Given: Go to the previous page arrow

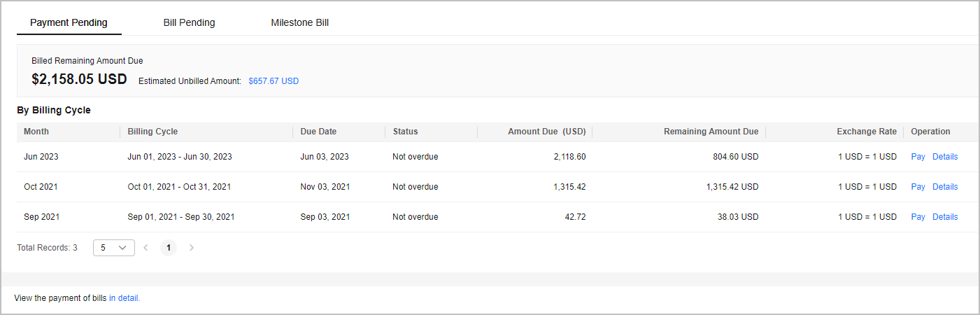Looking at the screenshot, I should [x=145, y=248].
